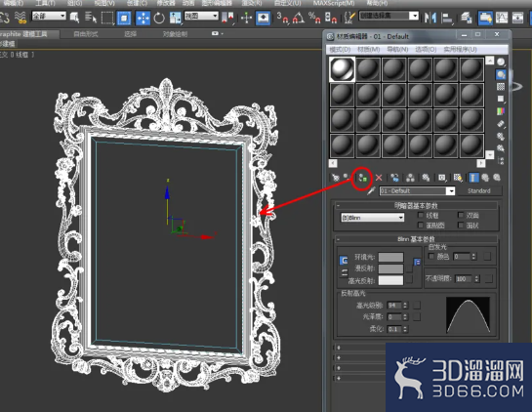Toggle Show Shaded Material in Viewport
Image resolution: width=532 pixels, height=412 pixels.
pos(458,178)
